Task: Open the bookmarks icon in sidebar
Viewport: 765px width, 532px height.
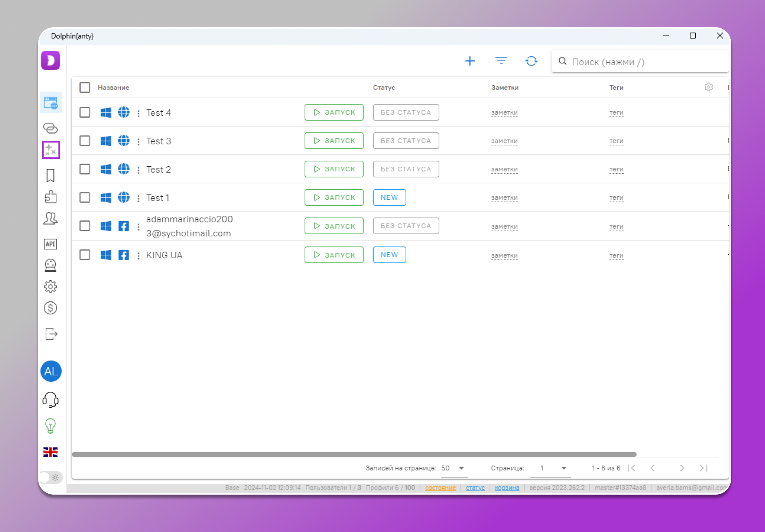Action: click(x=51, y=175)
